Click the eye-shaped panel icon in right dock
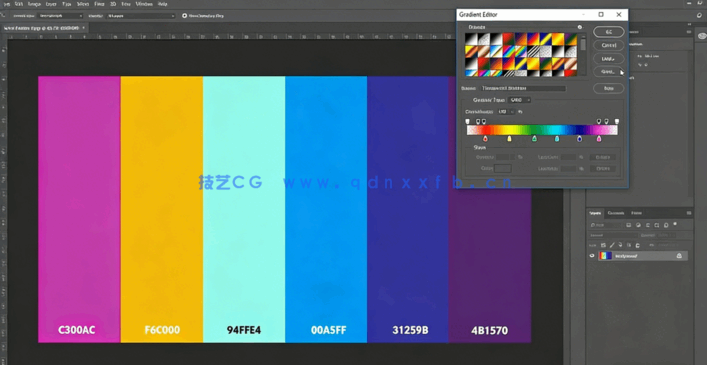Viewport: 707px width, 365px height. click(x=702, y=36)
